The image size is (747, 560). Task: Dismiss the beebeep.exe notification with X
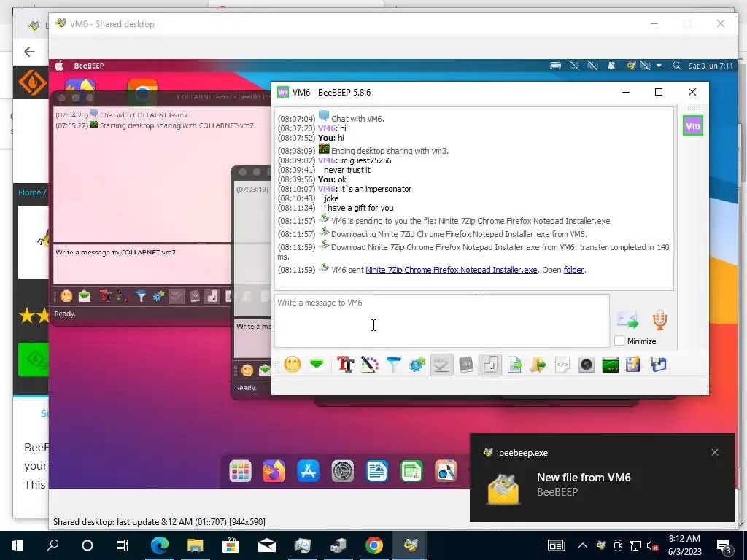(715, 452)
